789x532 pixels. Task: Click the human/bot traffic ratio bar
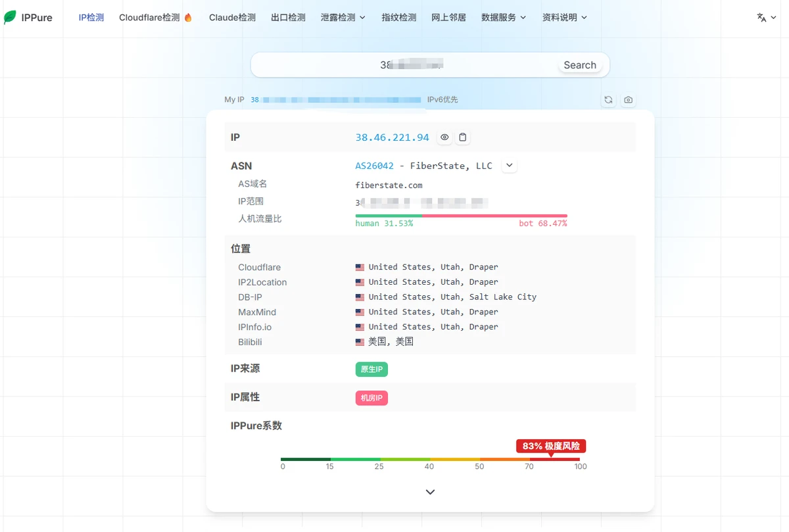coord(461,216)
